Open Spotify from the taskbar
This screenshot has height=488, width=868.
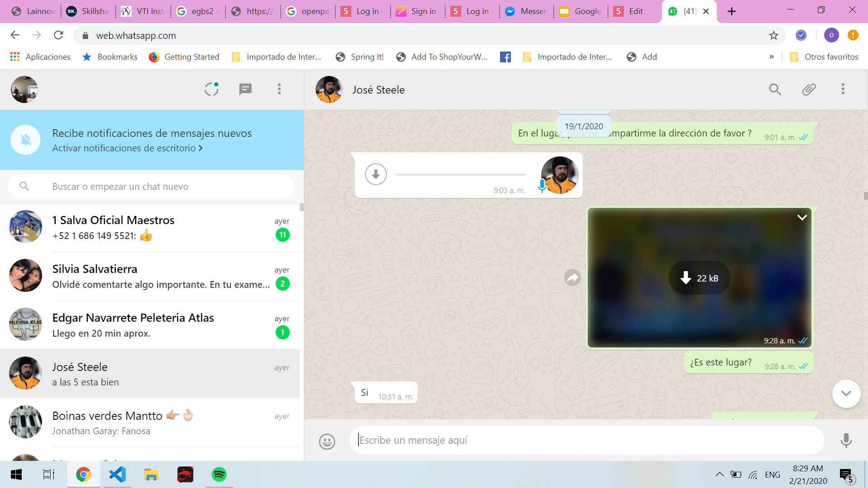[x=219, y=474]
